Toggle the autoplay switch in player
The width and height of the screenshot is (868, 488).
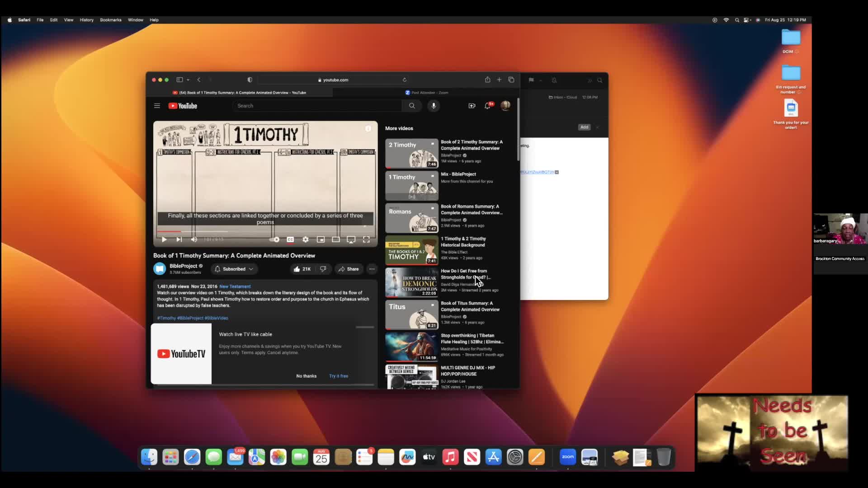pos(275,239)
